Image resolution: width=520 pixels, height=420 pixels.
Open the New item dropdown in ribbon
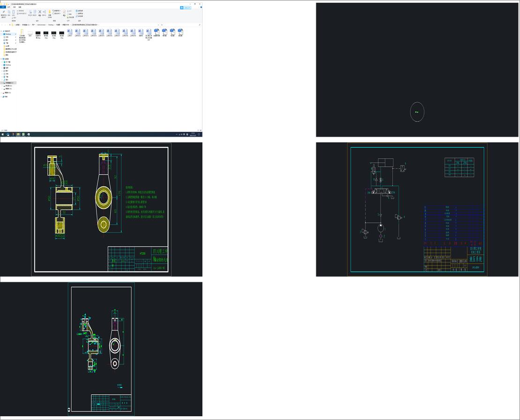(56, 11)
